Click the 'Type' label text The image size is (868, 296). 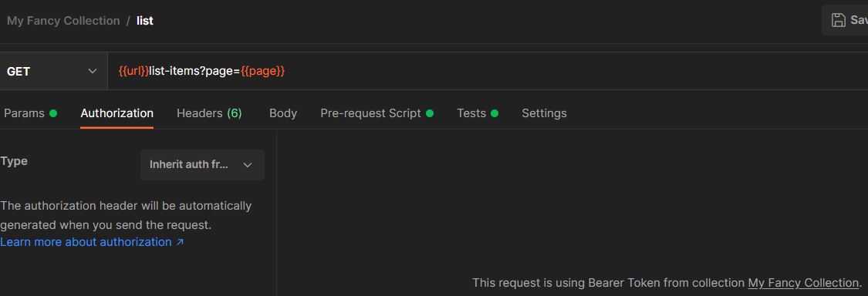pos(14,161)
